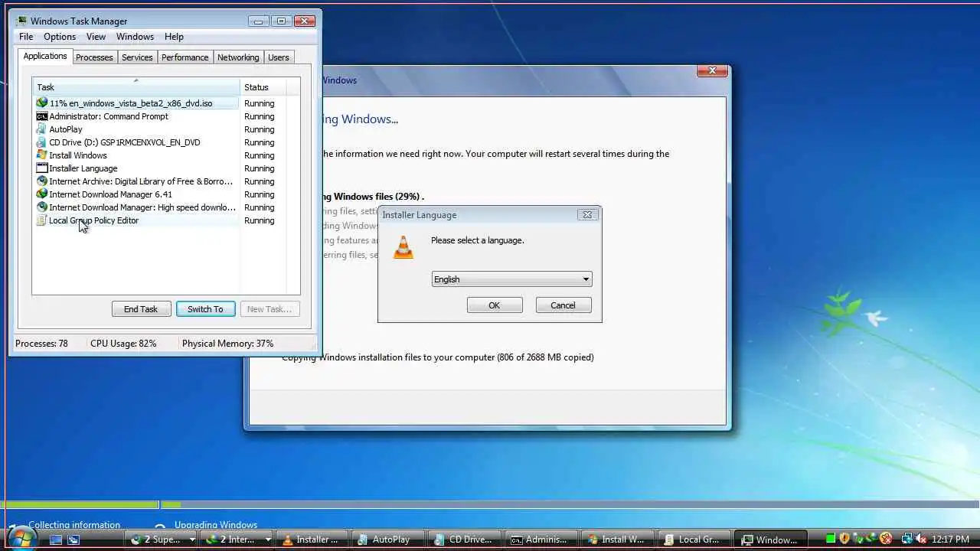Screen dimensions: 980x551
Task: Click the green square tray icon
Action: [830, 540]
